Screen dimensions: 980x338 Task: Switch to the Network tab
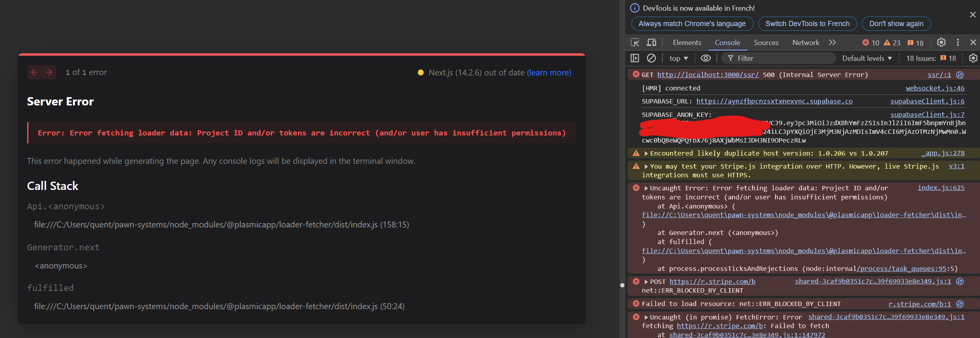point(806,43)
